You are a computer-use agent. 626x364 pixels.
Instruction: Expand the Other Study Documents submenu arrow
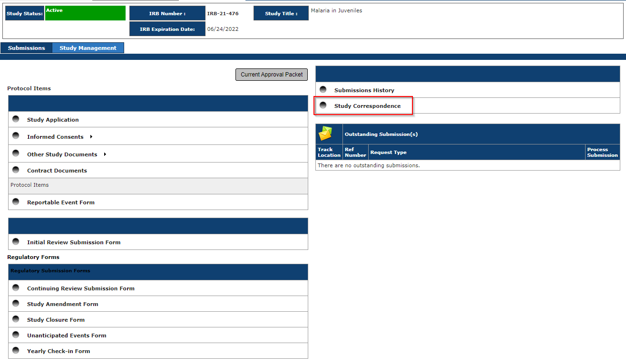[105, 154]
